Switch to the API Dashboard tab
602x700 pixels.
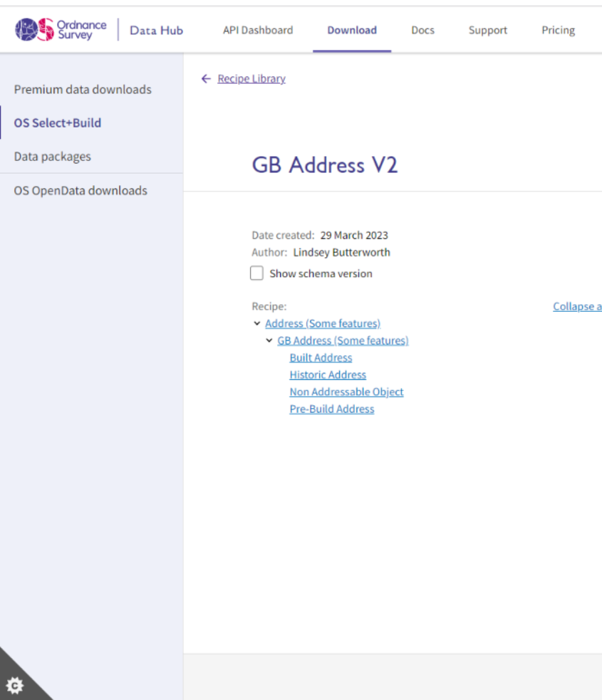coord(257,30)
